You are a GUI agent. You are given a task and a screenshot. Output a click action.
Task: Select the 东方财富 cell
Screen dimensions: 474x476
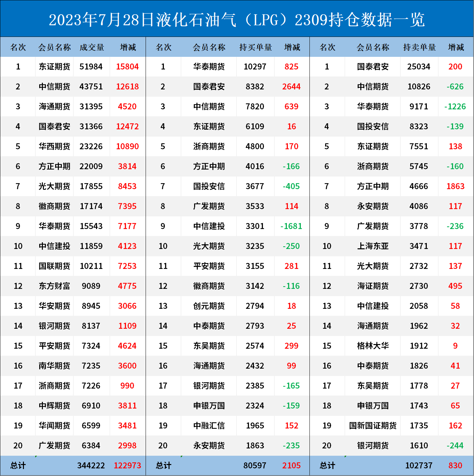[x=55, y=286]
